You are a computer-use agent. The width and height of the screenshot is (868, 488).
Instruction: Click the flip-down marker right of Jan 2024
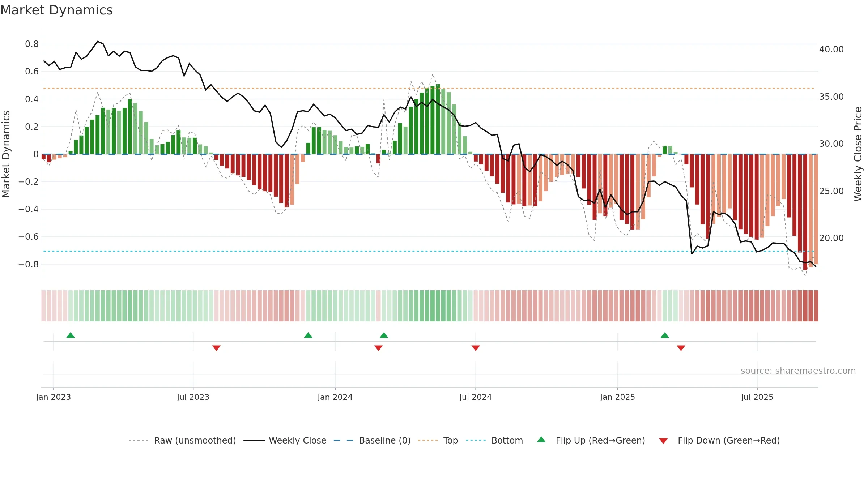pyautogui.click(x=378, y=348)
